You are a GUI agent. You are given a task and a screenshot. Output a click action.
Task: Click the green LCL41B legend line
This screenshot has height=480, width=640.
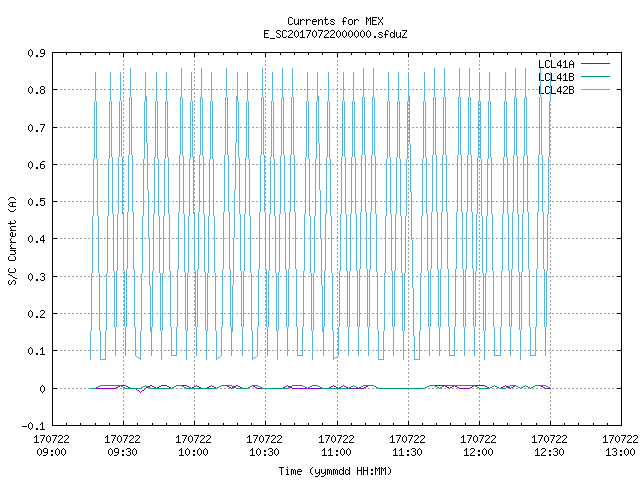pyautogui.click(x=595, y=77)
